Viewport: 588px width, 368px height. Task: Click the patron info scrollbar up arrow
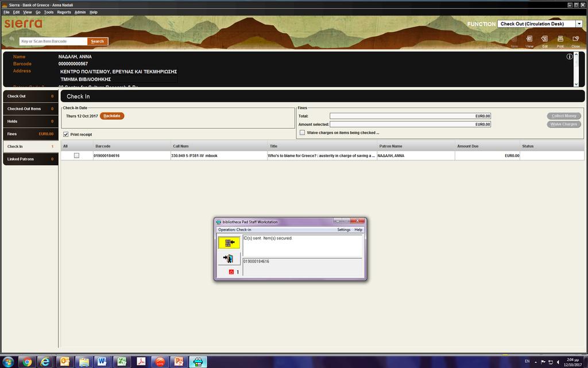point(576,55)
